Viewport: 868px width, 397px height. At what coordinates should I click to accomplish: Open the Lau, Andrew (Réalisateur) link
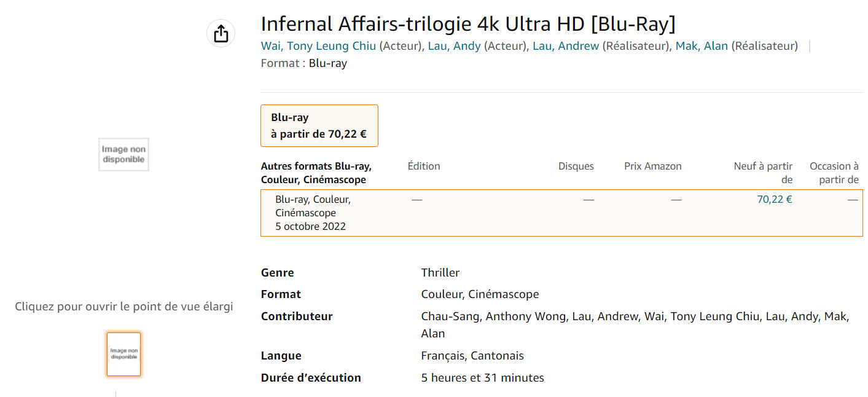565,46
